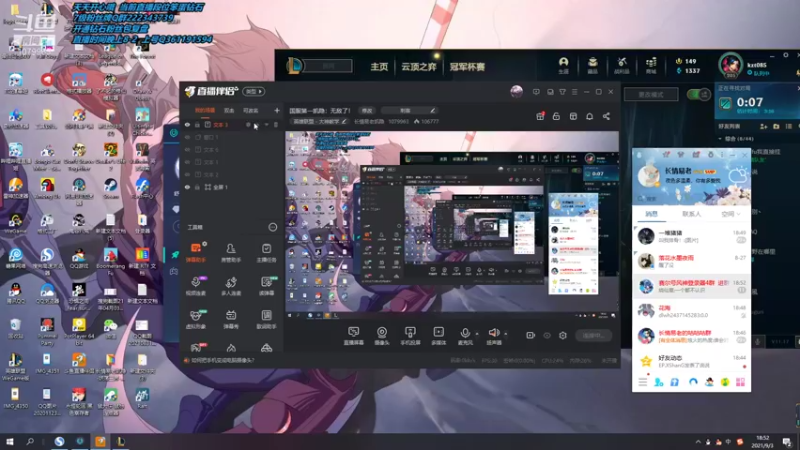The image size is (800, 450).
Task: Open the 视频连麦 tool icon
Action: pos(196,286)
